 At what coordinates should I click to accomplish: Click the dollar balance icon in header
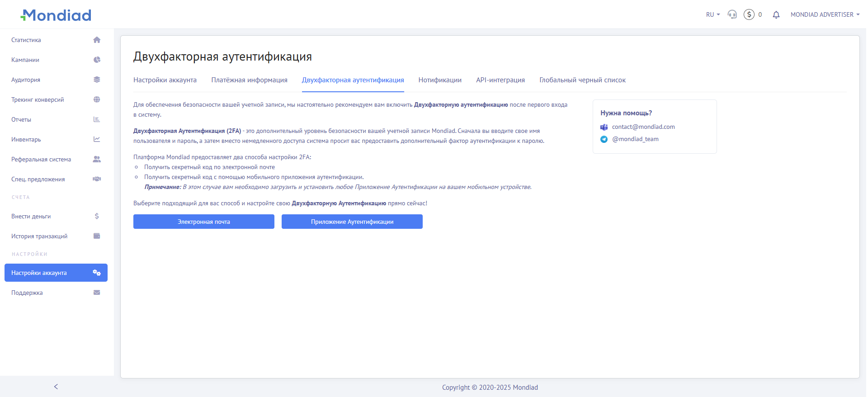[x=749, y=14]
